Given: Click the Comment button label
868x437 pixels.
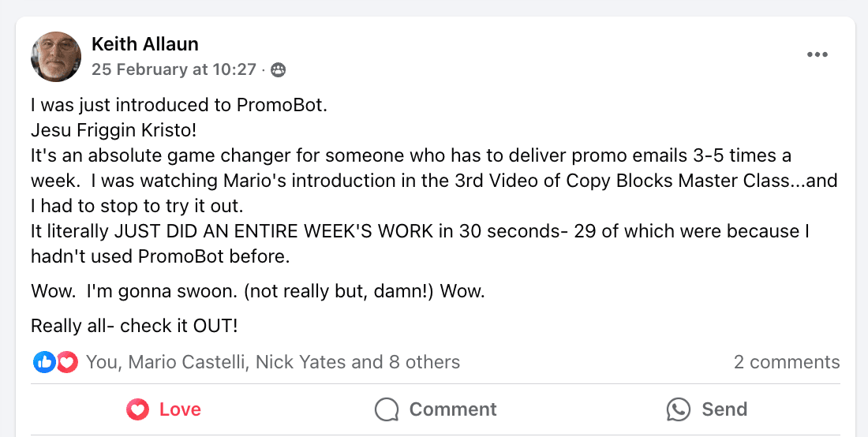Looking at the screenshot, I should [453, 409].
